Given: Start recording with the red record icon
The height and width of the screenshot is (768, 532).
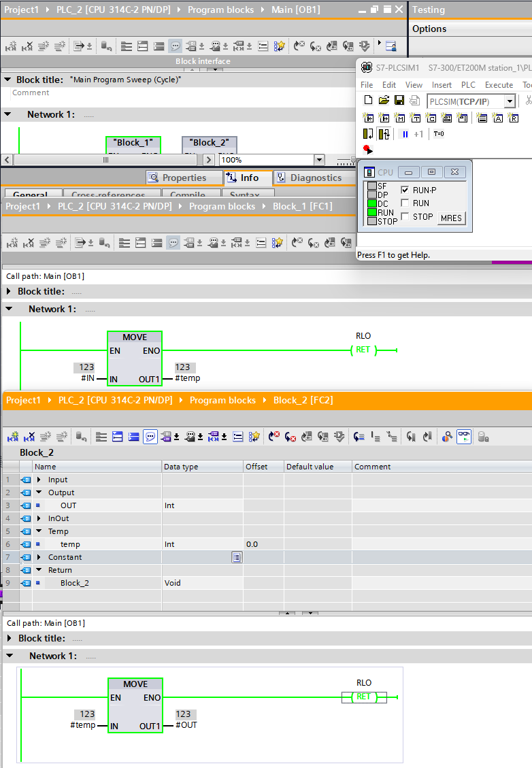Looking at the screenshot, I should [367, 149].
